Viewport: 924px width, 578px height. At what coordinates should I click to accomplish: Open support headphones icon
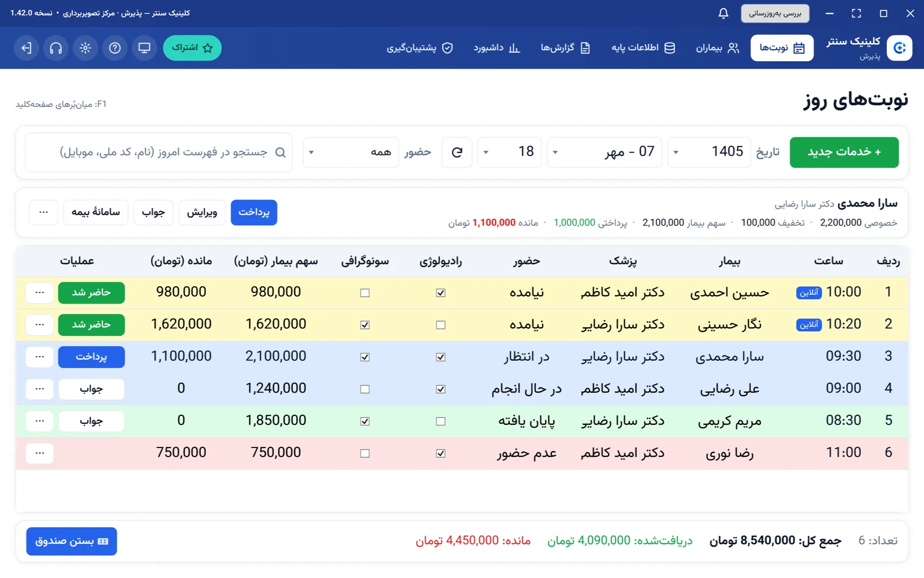pyautogui.click(x=56, y=48)
